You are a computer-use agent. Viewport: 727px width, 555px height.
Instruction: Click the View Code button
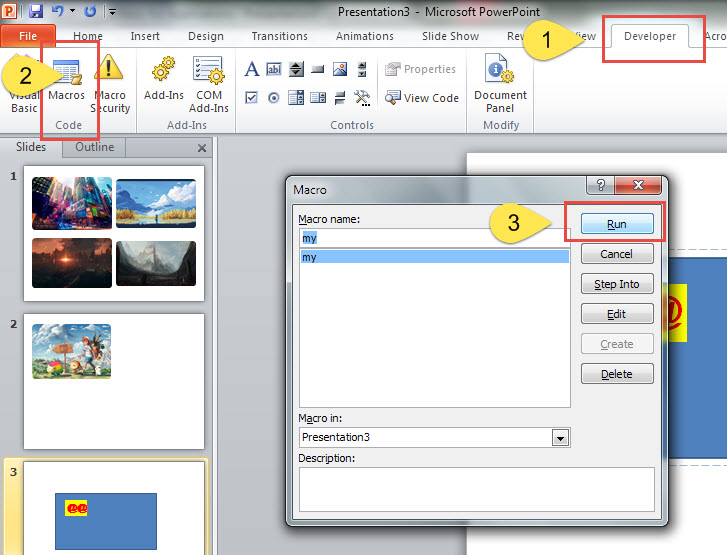pyautogui.click(x=421, y=97)
